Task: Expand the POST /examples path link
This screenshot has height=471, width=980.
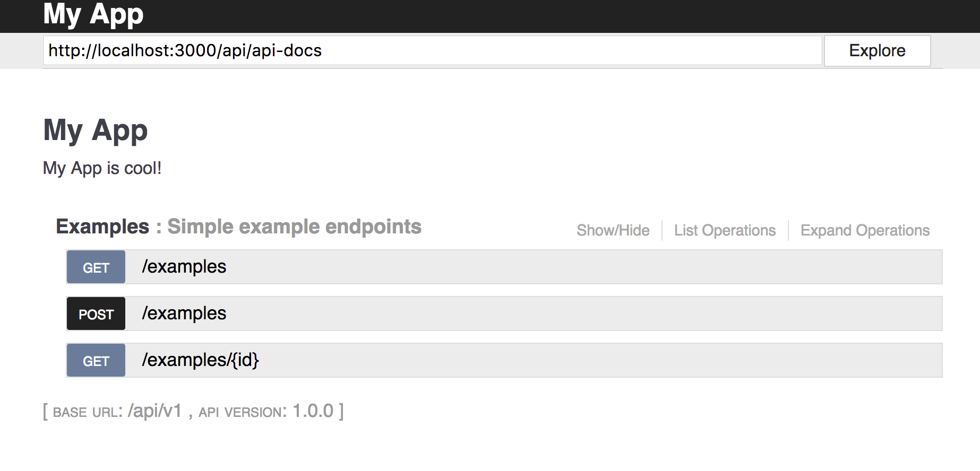Action: [184, 313]
